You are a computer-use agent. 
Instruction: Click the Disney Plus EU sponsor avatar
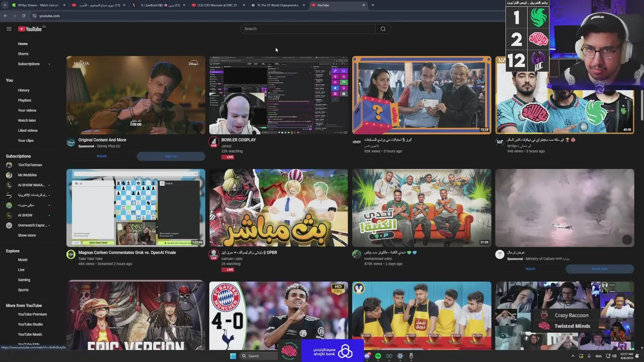tap(71, 142)
